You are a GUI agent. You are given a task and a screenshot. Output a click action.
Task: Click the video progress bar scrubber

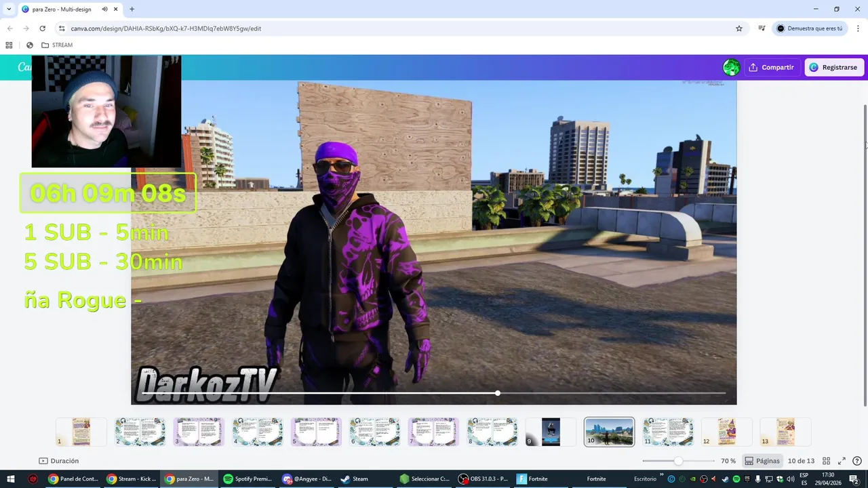tap(498, 393)
